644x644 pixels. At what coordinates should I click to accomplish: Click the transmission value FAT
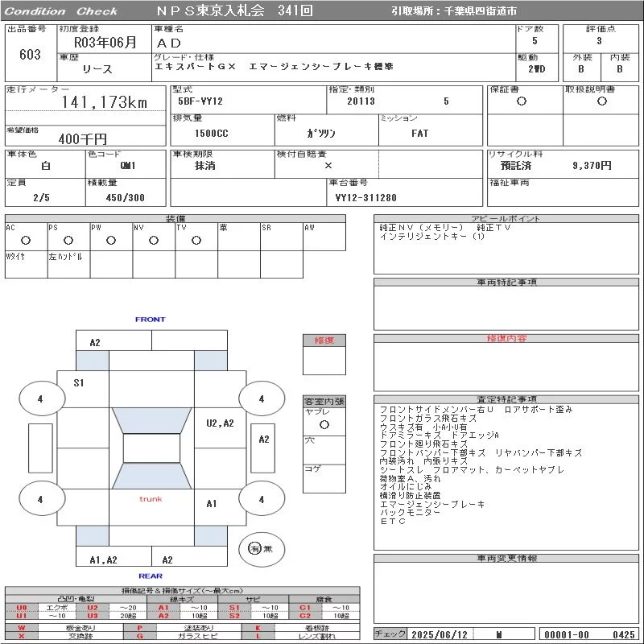click(x=419, y=133)
